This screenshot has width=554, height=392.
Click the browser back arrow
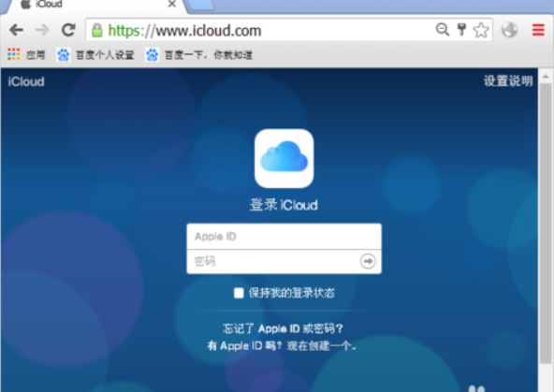(16, 30)
